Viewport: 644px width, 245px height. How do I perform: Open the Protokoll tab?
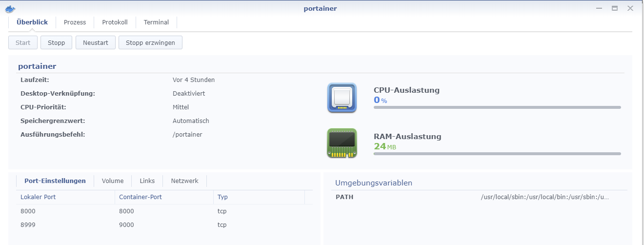pyautogui.click(x=115, y=22)
